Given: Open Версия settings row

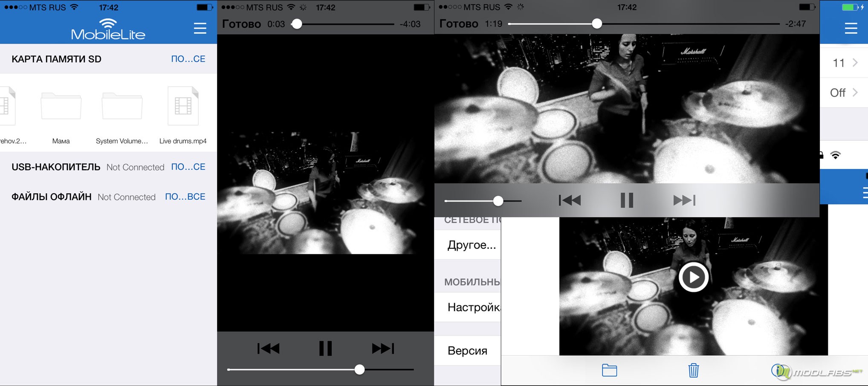Looking at the screenshot, I should [468, 351].
